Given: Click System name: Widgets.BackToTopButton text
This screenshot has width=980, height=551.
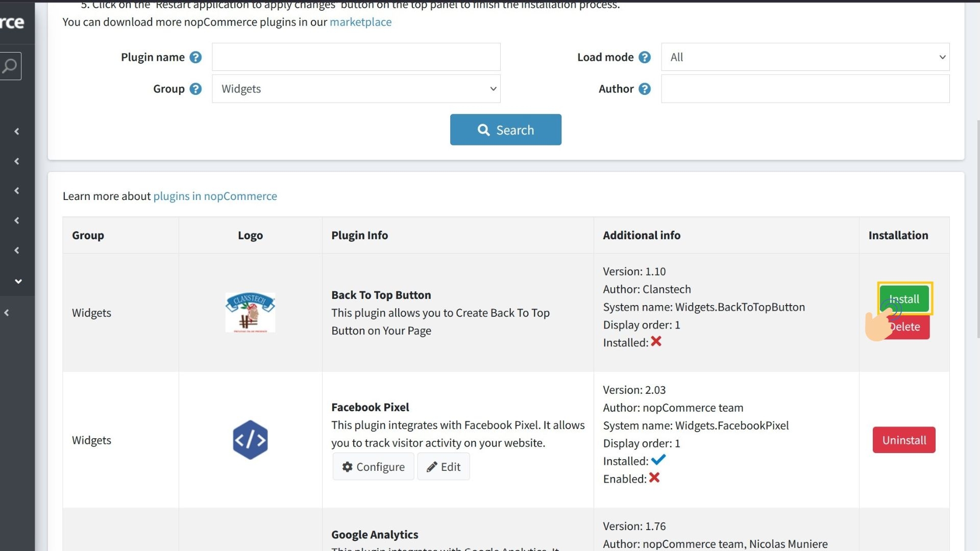Looking at the screenshot, I should (704, 307).
